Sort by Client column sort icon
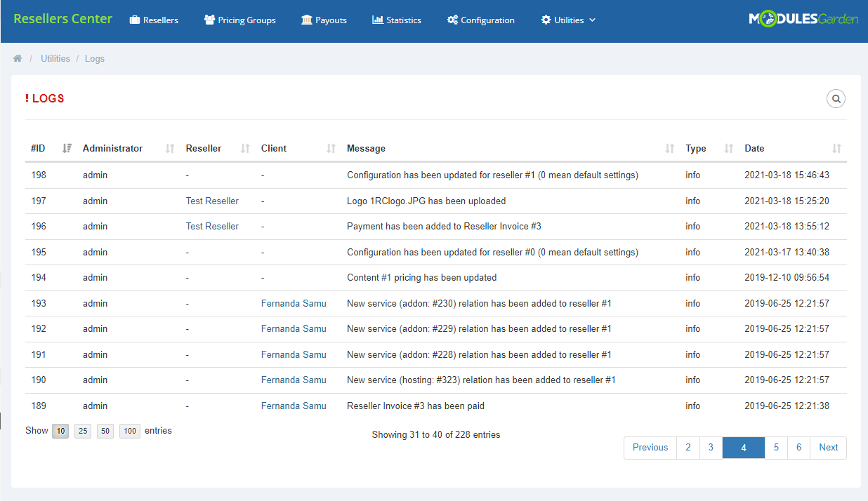This screenshot has height=501, width=868. (x=331, y=148)
